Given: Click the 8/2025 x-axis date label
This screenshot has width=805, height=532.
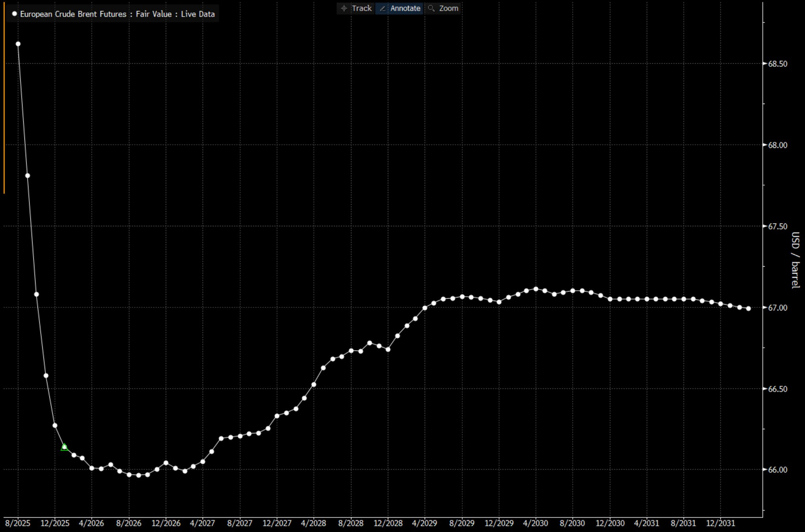Looking at the screenshot, I should (18, 523).
